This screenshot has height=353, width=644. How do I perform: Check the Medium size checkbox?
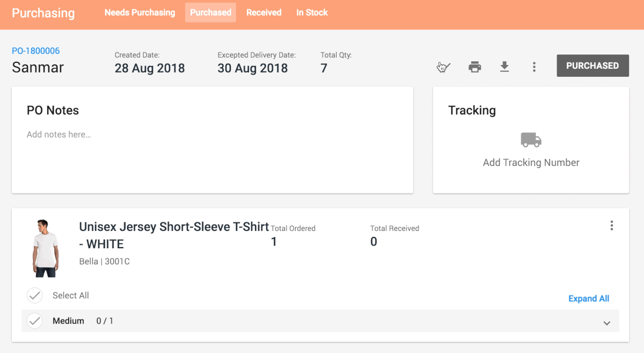coord(35,321)
